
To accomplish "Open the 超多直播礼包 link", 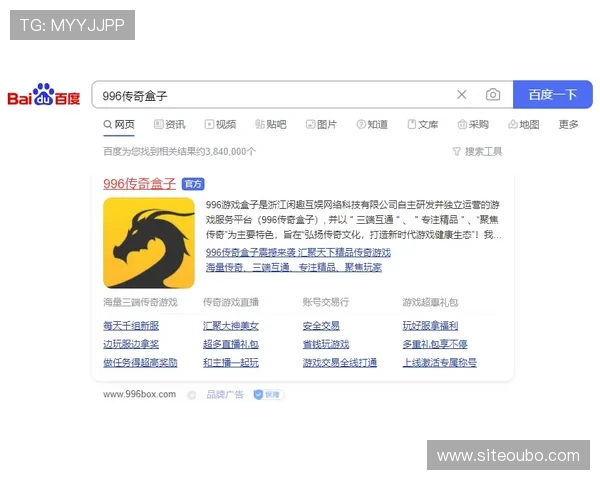I will (x=231, y=344).
